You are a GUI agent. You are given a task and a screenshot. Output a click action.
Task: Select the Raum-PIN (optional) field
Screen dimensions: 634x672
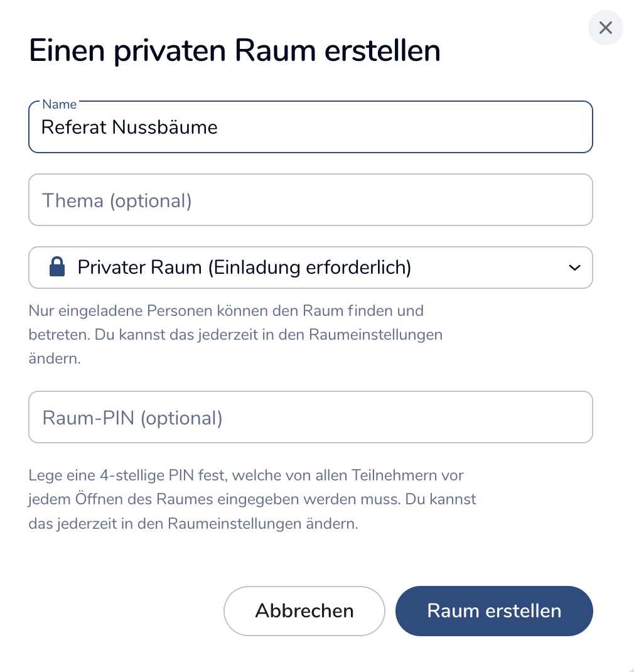[x=311, y=418]
